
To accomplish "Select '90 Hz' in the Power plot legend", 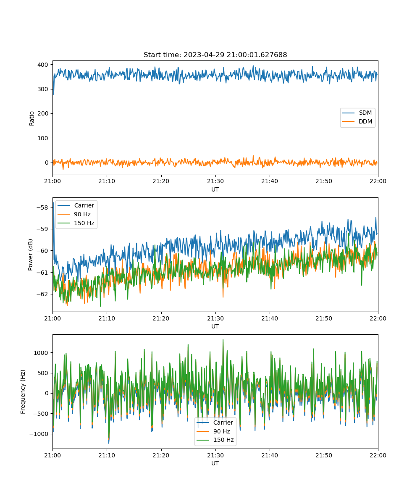I will click(x=83, y=214).
